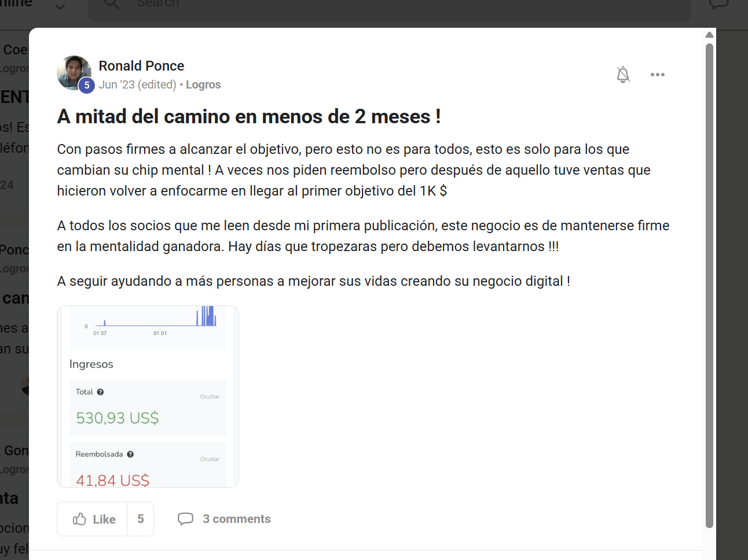Screen dimensions: 748x560
Task: Select the level 5 badge on Ronald's avatar
Action: pos(86,85)
